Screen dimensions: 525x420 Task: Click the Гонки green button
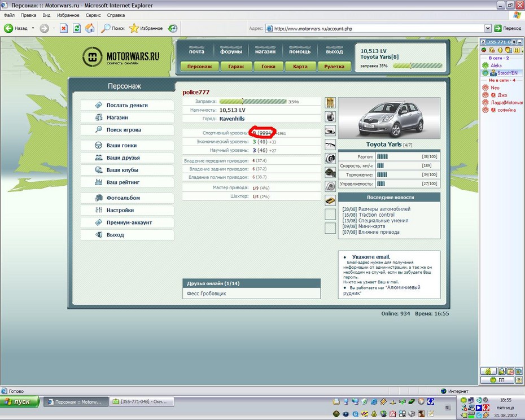[x=268, y=66]
